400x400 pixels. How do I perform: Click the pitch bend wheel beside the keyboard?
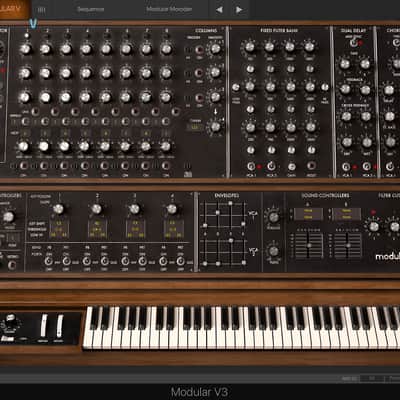point(44,326)
